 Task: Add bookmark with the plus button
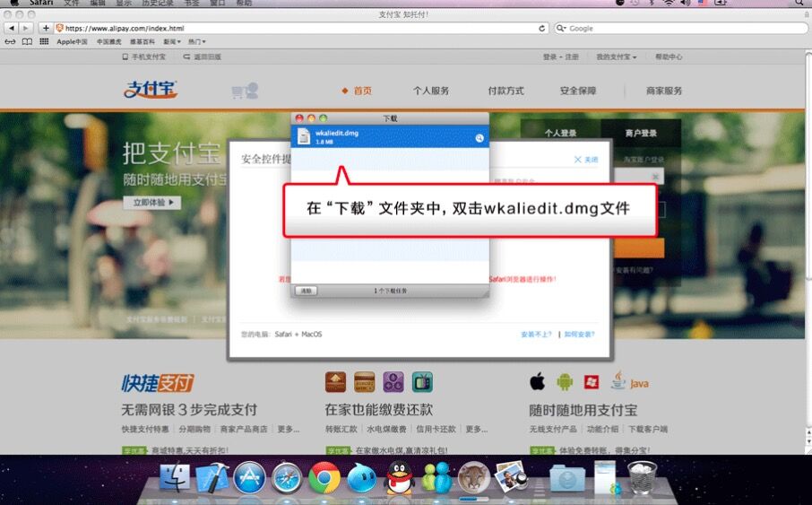[x=46, y=28]
